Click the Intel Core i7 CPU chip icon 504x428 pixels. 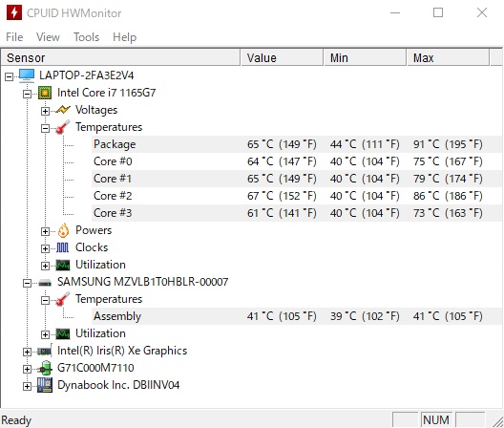[x=45, y=93]
